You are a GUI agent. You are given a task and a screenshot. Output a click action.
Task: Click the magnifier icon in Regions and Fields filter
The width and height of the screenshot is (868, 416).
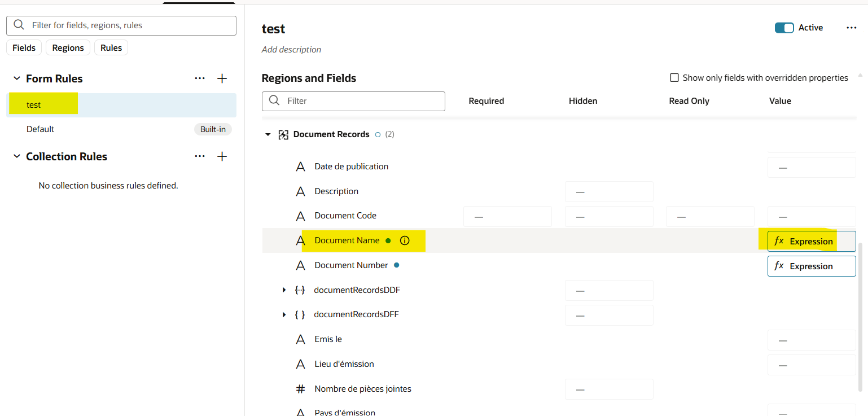click(x=274, y=100)
